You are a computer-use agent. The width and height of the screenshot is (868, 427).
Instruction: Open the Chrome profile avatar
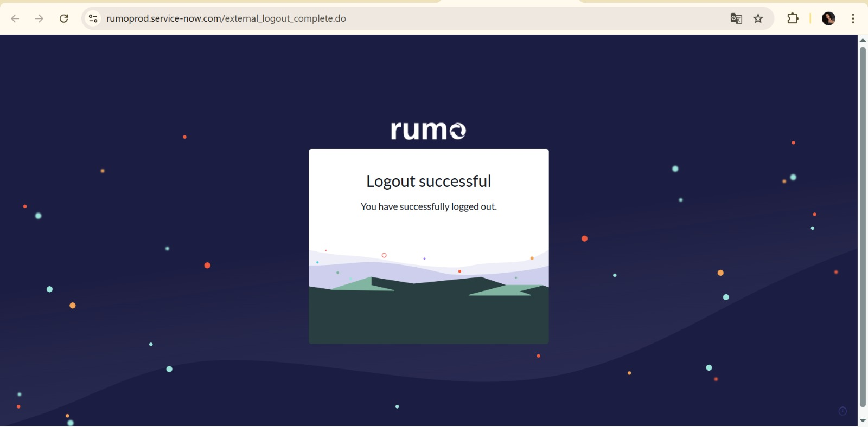(828, 18)
